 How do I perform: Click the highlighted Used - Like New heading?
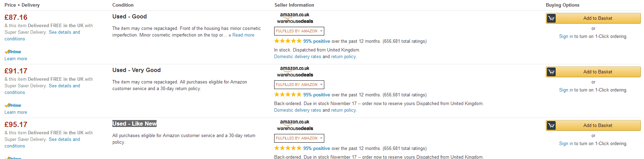(134, 124)
